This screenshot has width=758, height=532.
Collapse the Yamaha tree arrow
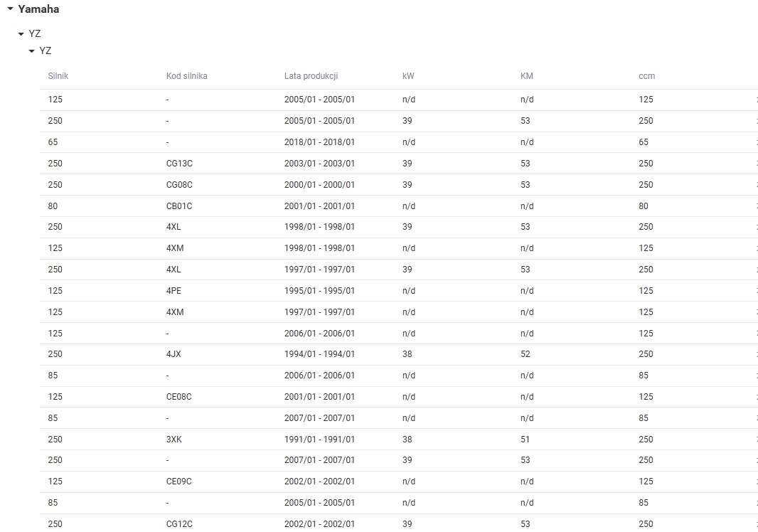tap(10, 9)
